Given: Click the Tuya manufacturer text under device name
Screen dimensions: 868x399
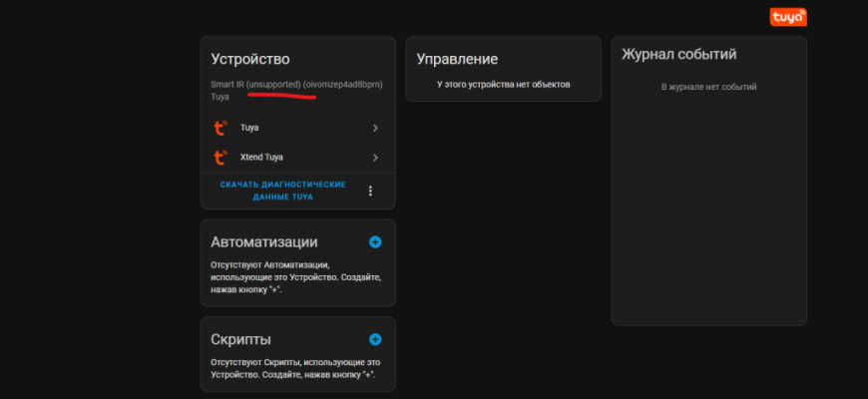Looking at the screenshot, I should coord(220,97).
